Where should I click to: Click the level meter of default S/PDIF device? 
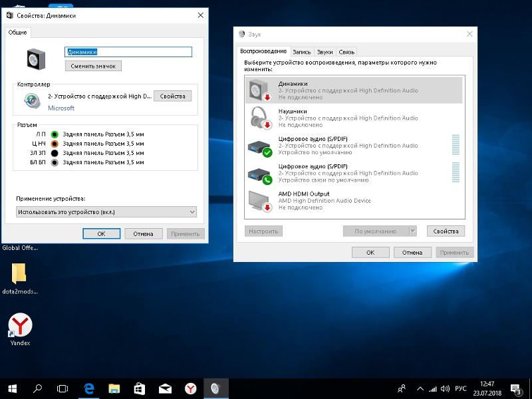[x=456, y=145]
